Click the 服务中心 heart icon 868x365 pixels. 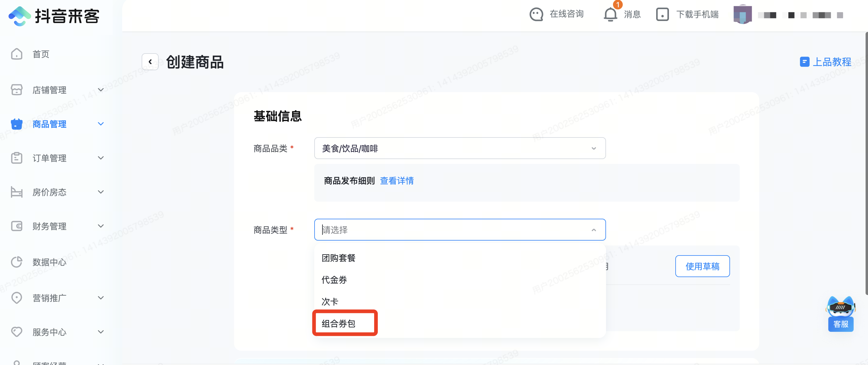[x=16, y=332]
